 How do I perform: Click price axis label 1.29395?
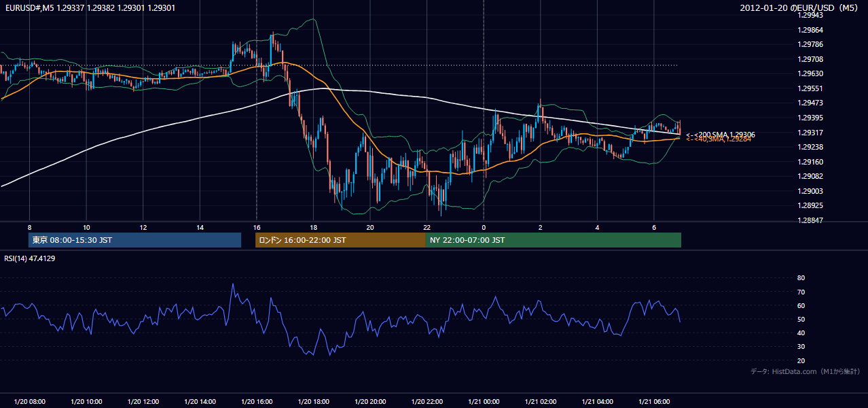[x=811, y=118]
